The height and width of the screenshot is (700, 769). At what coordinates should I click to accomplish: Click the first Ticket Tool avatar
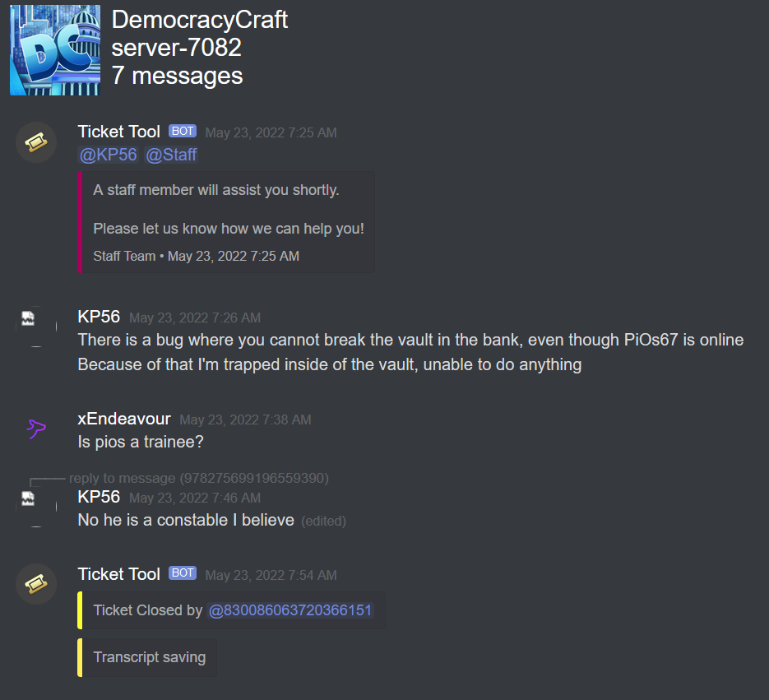point(36,142)
